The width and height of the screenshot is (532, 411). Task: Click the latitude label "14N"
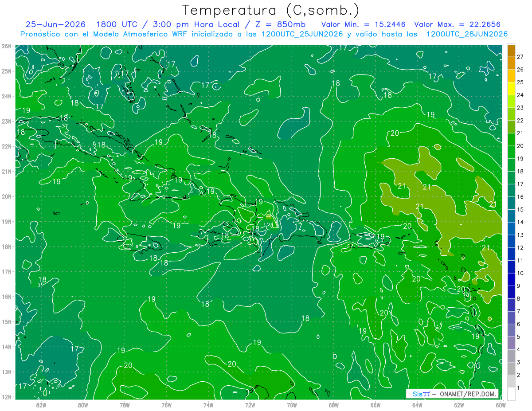pyautogui.click(x=6, y=347)
